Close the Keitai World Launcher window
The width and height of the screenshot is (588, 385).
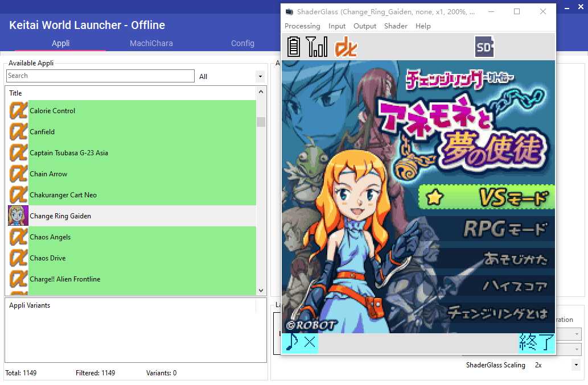[x=581, y=7]
